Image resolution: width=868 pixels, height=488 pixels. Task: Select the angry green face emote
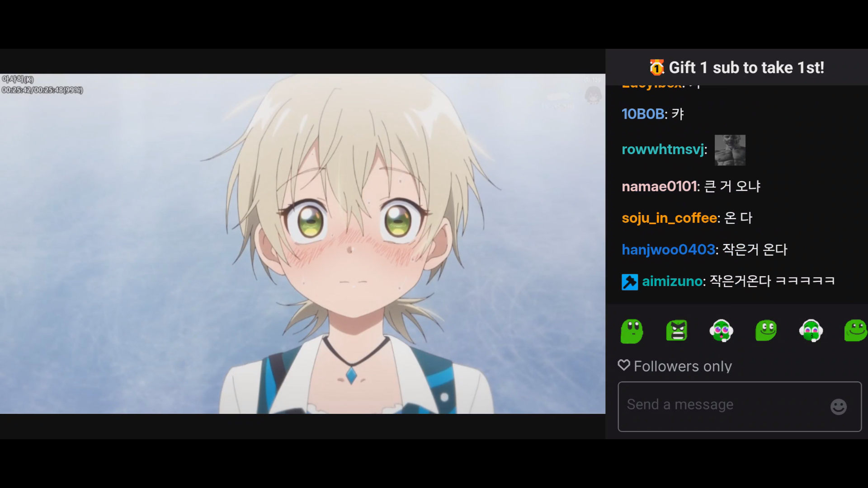(x=677, y=330)
